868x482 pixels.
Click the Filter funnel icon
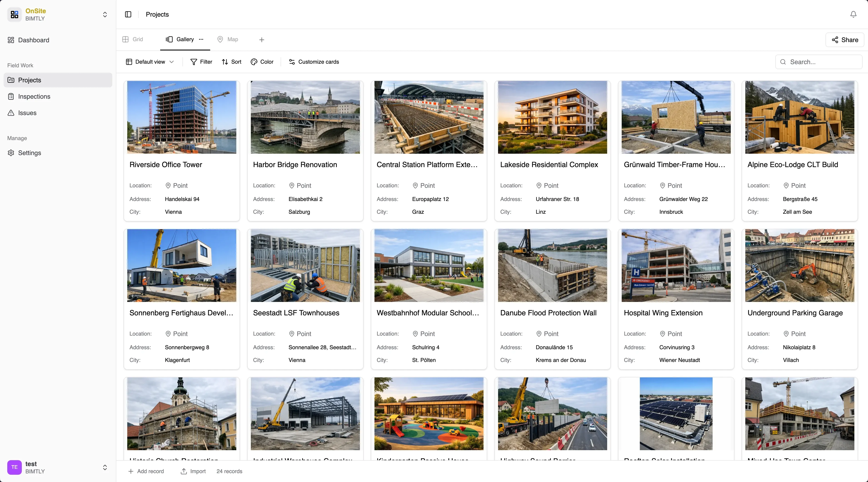click(194, 62)
